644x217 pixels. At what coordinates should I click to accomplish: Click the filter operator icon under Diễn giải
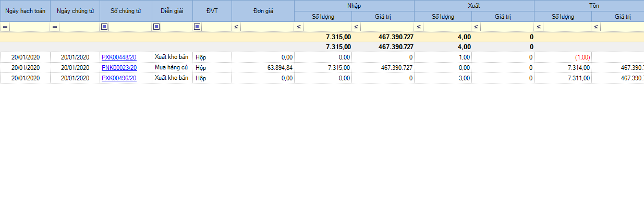(x=156, y=27)
